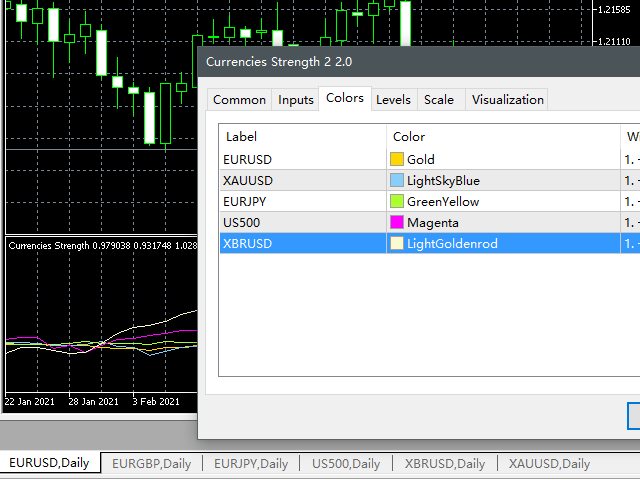The height and width of the screenshot is (480, 640).
Task: Switch to the EURGBP,Daily chart tab
Action: [151, 463]
